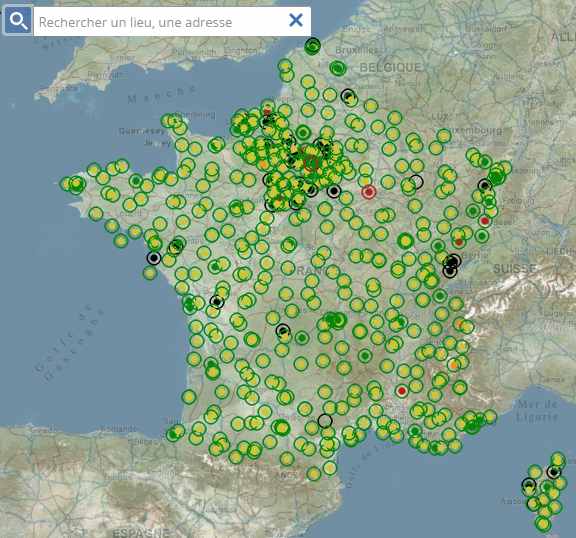Select the black-ringed marker near the Belgian border
Viewport: 576px width, 538px height.
click(x=348, y=96)
